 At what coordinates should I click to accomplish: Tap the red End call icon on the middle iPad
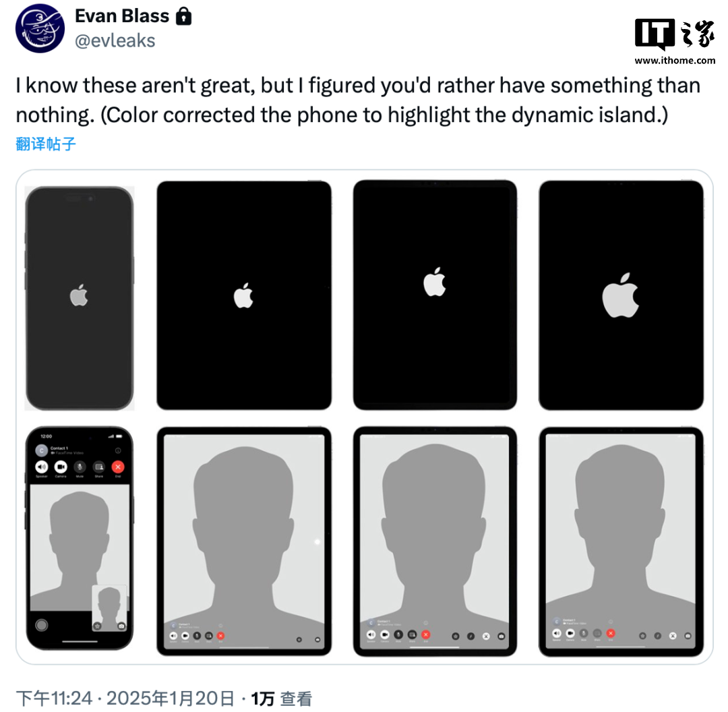pos(426,634)
